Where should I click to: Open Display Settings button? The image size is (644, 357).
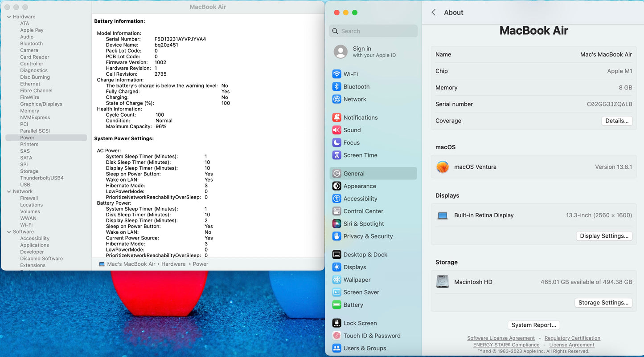pos(604,236)
